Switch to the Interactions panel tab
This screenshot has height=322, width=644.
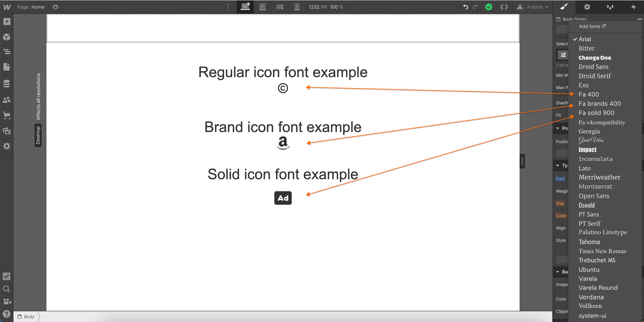point(633,7)
